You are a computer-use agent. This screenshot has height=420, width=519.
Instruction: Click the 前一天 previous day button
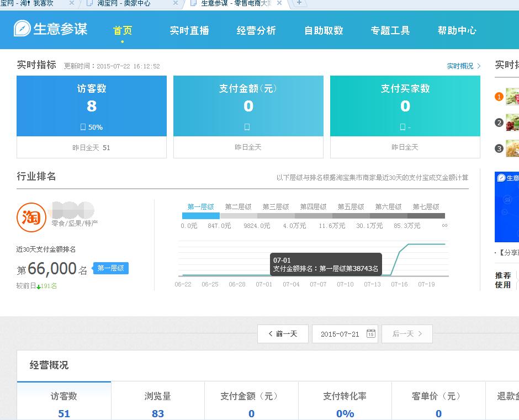tap(282, 333)
